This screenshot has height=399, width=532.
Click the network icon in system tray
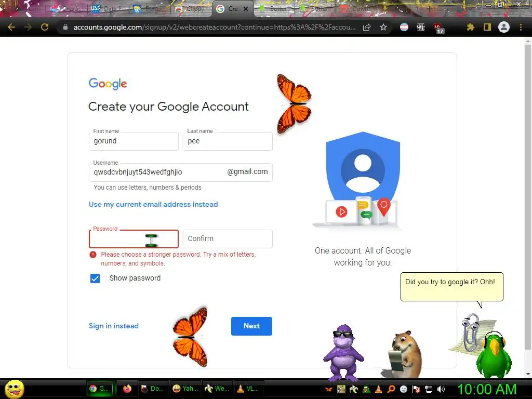pyautogui.click(x=429, y=389)
